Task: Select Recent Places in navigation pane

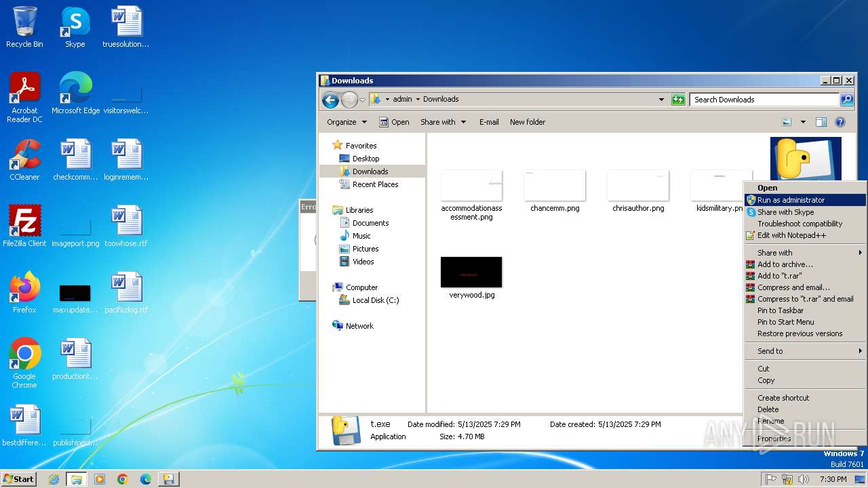Action: click(375, 184)
